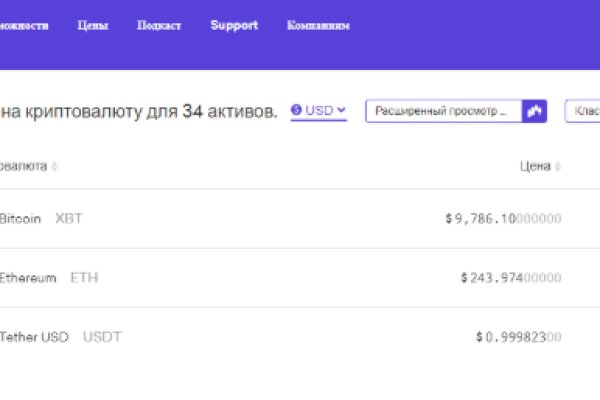Open the Цены menu item
Viewport: 600px width, 400px height.
pos(93,26)
